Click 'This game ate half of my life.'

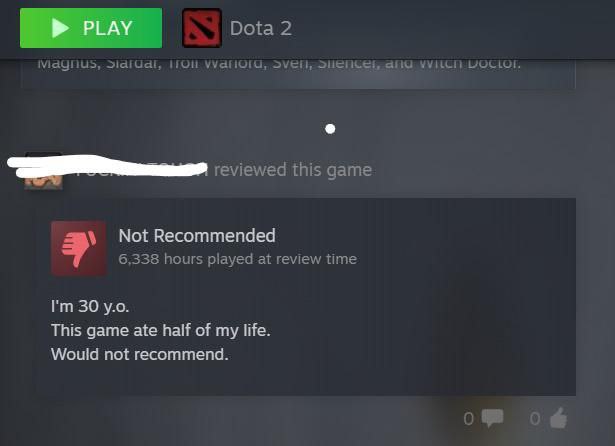coord(161,330)
